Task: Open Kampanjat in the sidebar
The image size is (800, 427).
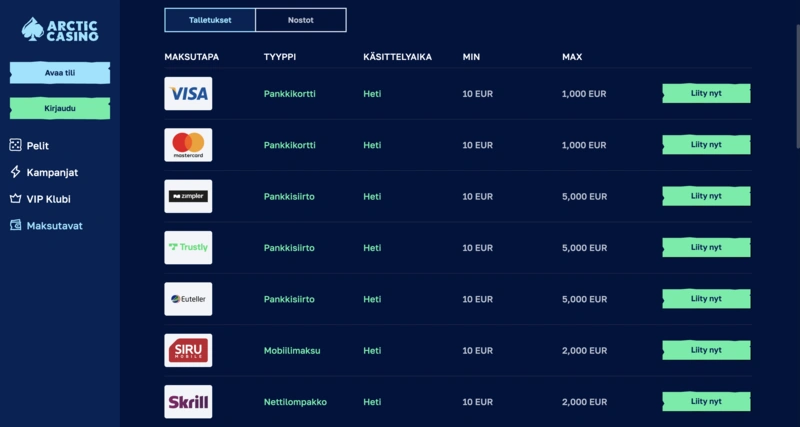Action: [52, 172]
